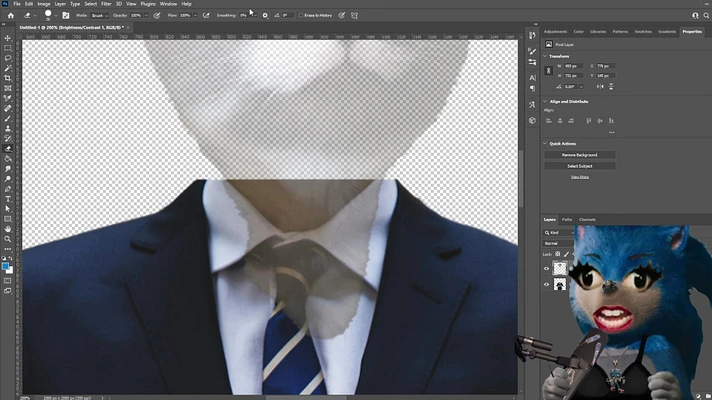Click the foreground color swatch
Image resolution: width=712 pixels, height=400 pixels.
click(x=5, y=266)
